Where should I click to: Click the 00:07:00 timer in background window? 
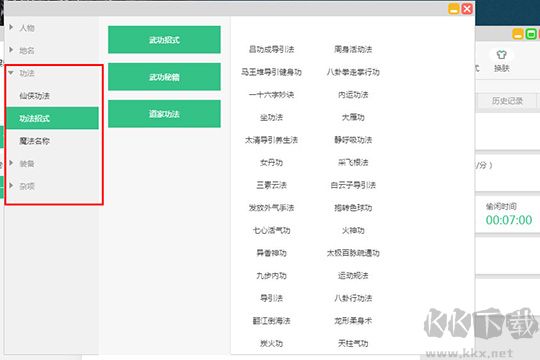tap(509, 220)
